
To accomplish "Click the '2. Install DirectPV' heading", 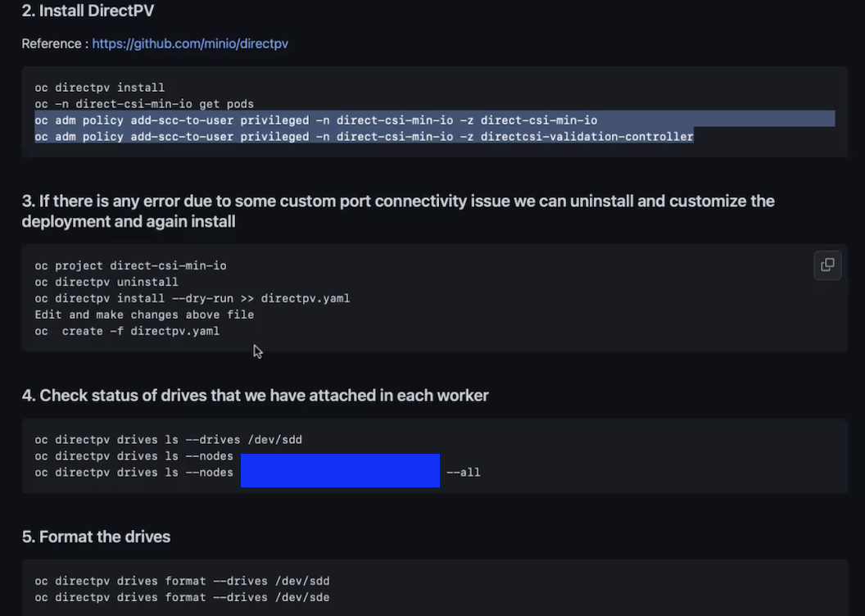I will click(88, 11).
